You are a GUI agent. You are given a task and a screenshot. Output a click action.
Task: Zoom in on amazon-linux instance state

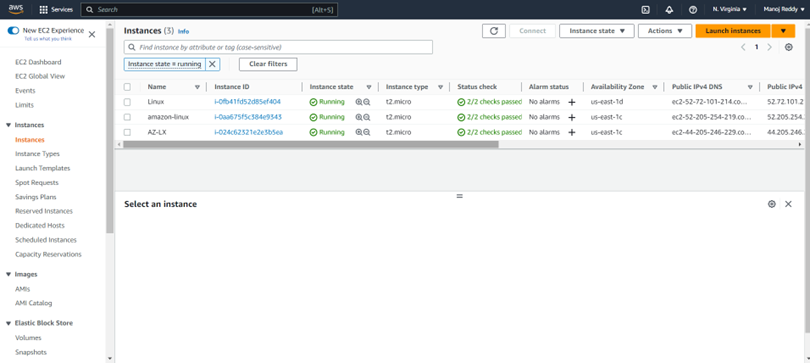pyautogui.click(x=359, y=117)
